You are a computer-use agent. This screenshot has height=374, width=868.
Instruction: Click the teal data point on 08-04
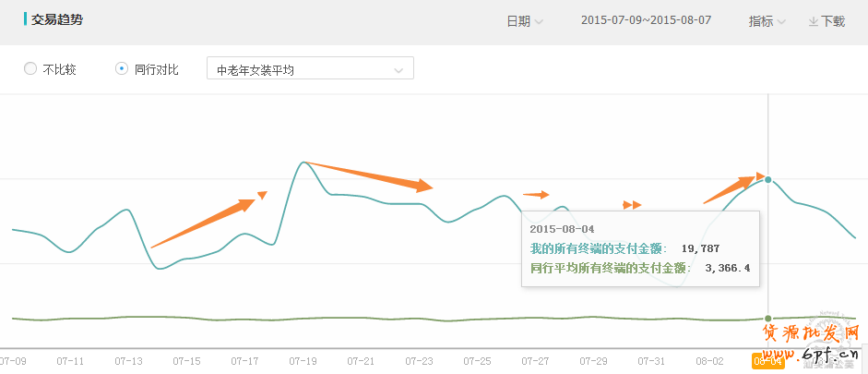coord(768,179)
